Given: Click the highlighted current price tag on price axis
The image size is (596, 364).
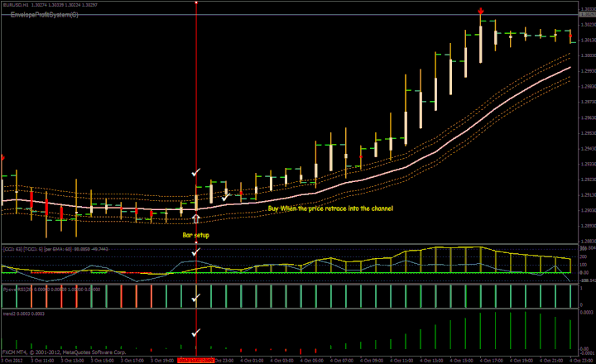Looking at the screenshot, I should pos(587,15).
